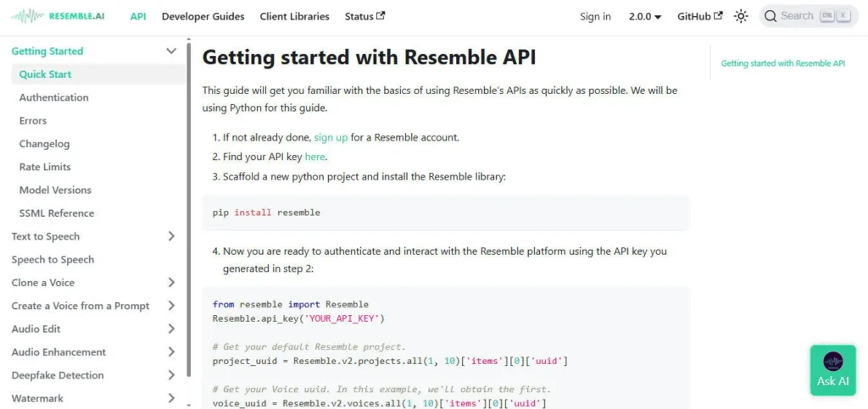Expand the Audio Edit chevron
The image size is (868, 409).
tap(171, 329)
